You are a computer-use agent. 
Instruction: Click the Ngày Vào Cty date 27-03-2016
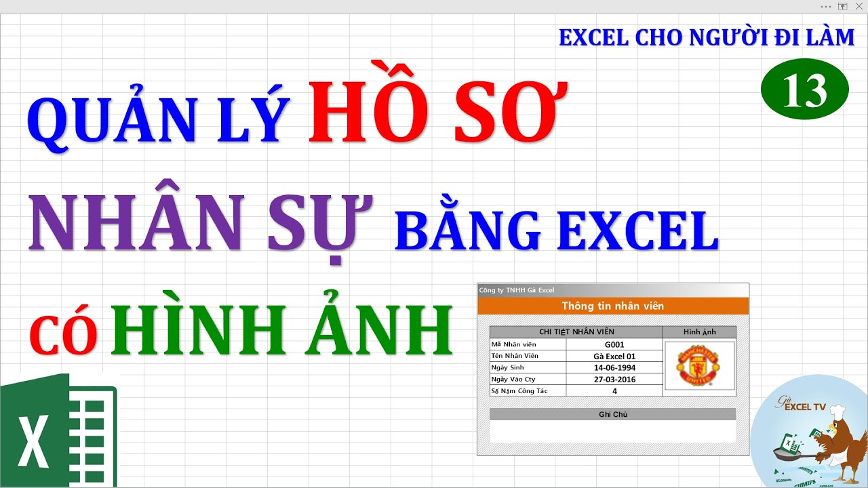[614, 379]
